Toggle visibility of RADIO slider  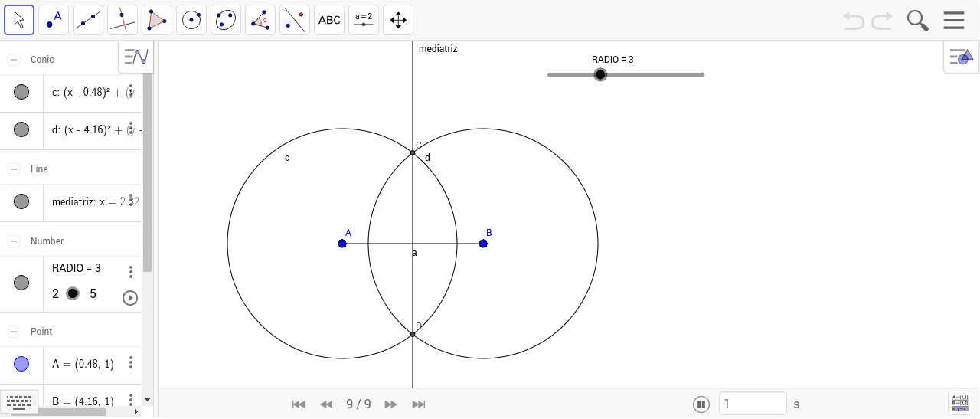21,283
